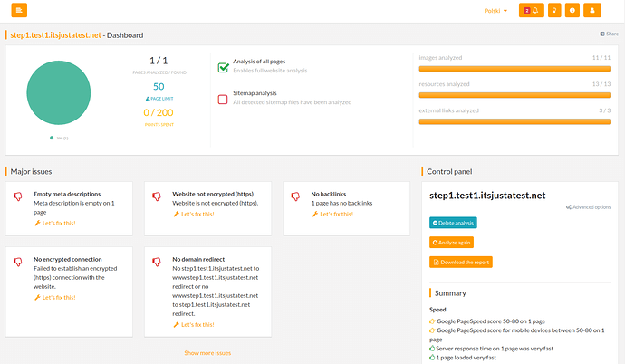Click thumbs-down icon beside Empty meta descriptions

tap(17, 196)
